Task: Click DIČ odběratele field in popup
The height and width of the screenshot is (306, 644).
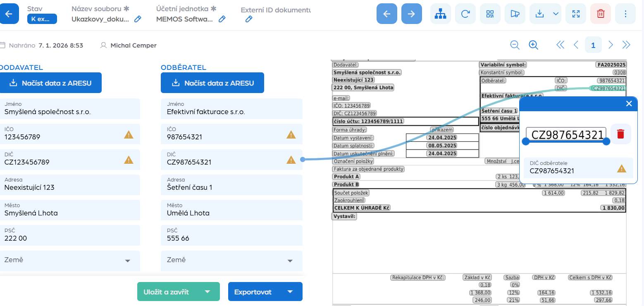Action: pos(578,167)
